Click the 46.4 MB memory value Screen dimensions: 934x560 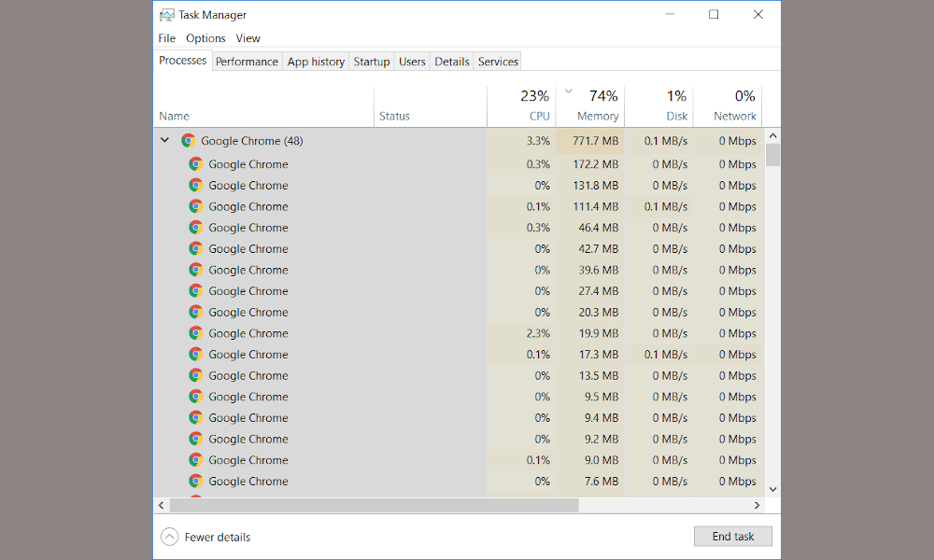598,228
